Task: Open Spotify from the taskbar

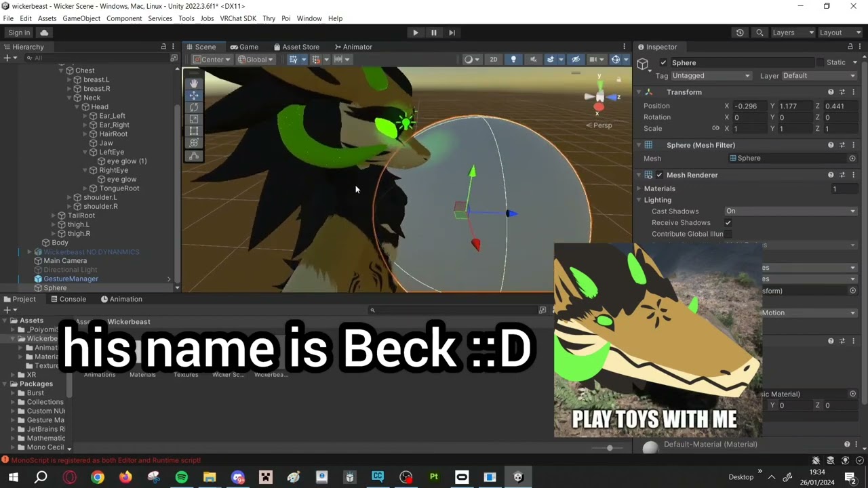Action: pyautogui.click(x=181, y=477)
